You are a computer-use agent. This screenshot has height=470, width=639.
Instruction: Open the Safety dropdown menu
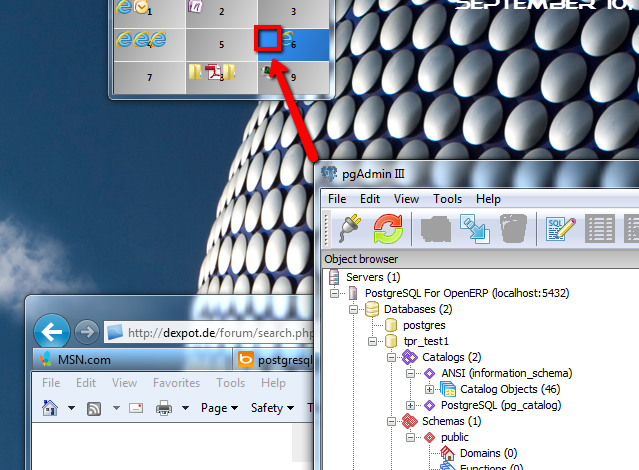click(x=272, y=408)
